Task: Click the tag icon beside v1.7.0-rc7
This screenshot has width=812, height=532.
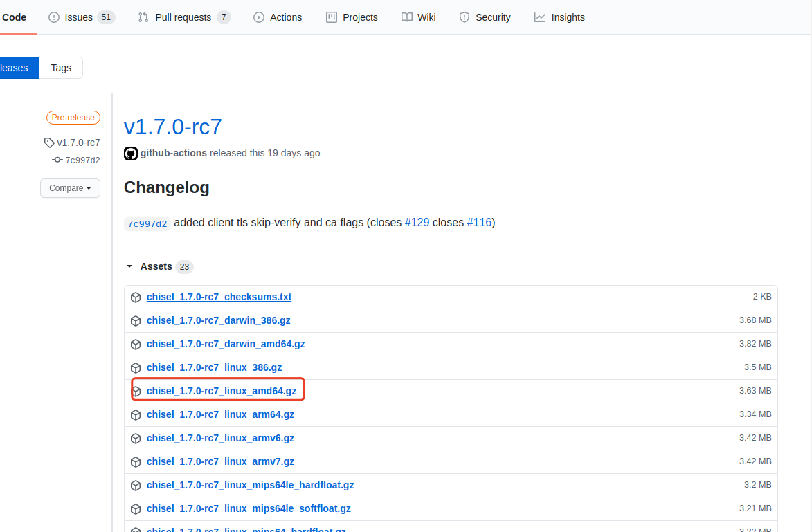Action: tap(49, 143)
